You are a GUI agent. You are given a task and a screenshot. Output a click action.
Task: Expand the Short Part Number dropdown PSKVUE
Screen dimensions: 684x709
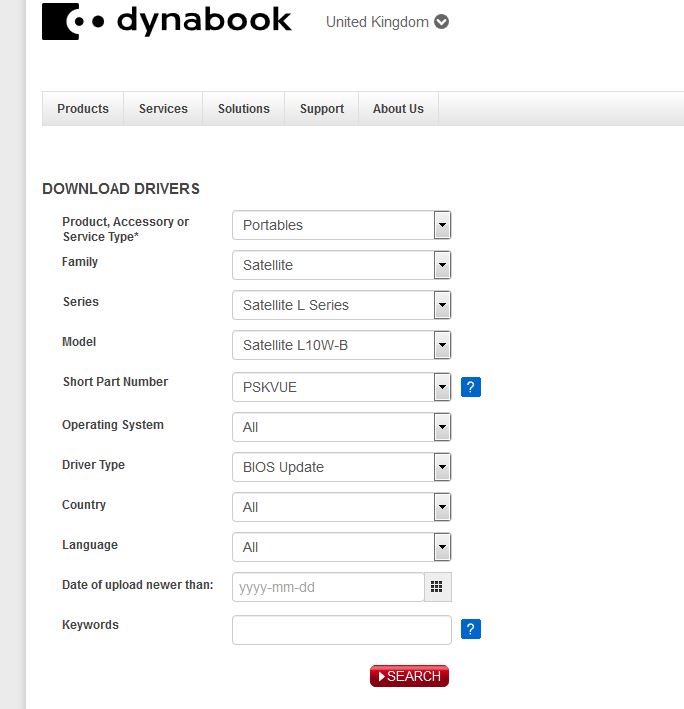[342, 387]
